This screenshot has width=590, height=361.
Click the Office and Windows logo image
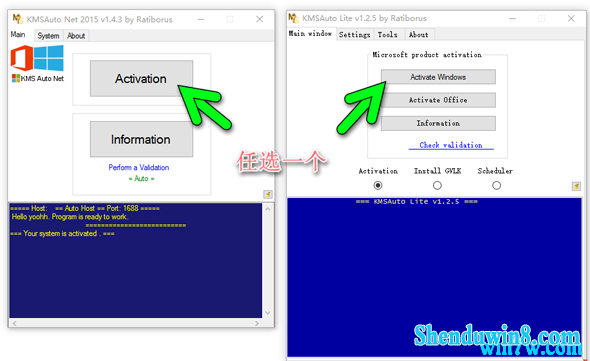click(37, 58)
